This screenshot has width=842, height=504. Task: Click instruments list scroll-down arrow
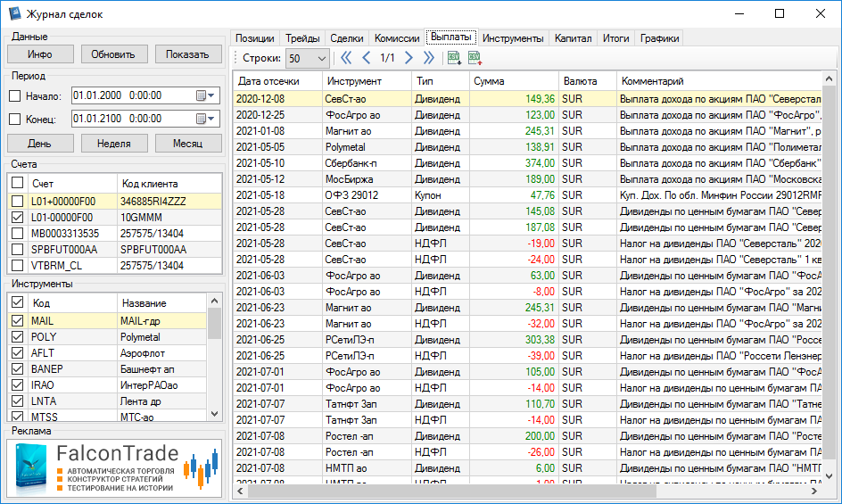click(214, 414)
